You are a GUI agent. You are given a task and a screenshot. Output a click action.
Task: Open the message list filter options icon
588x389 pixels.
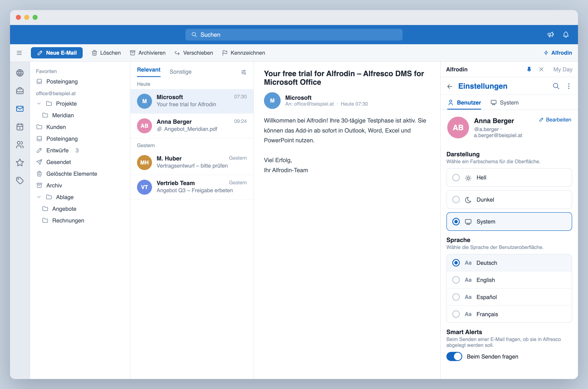(244, 72)
